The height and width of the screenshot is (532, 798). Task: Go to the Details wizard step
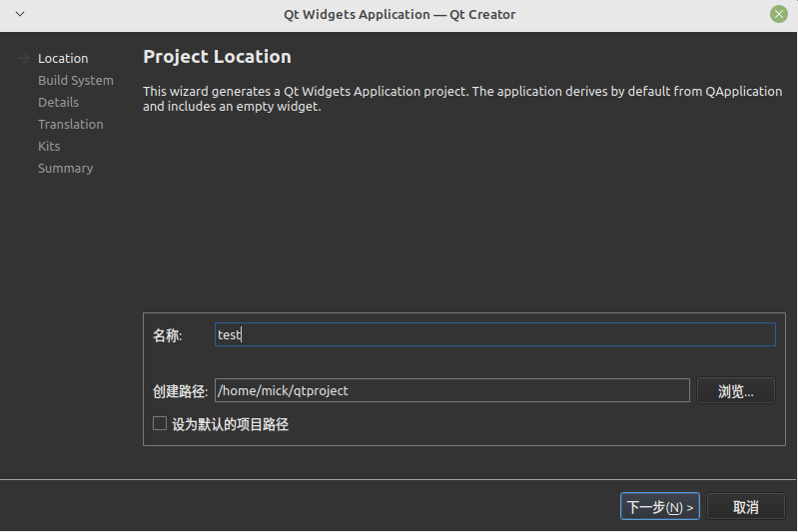pyautogui.click(x=58, y=102)
